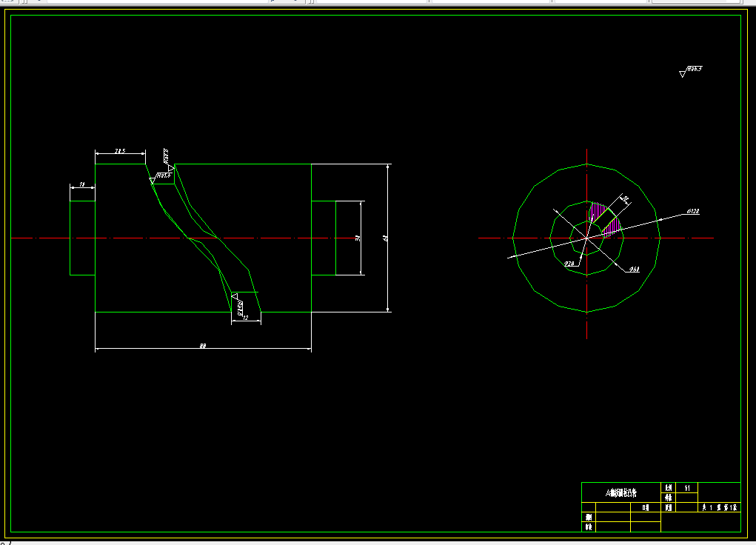
Task: Select the drawing title text in title block
Action: 621,493
